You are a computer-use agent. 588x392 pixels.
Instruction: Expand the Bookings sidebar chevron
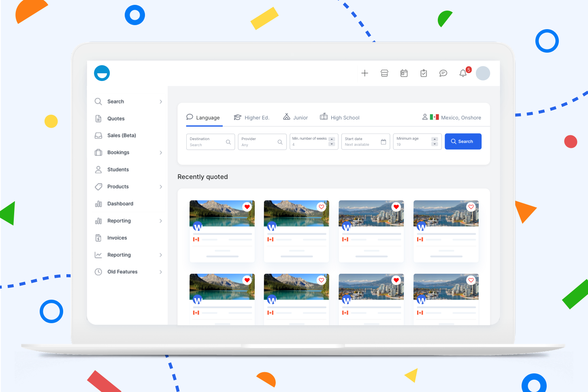click(161, 153)
